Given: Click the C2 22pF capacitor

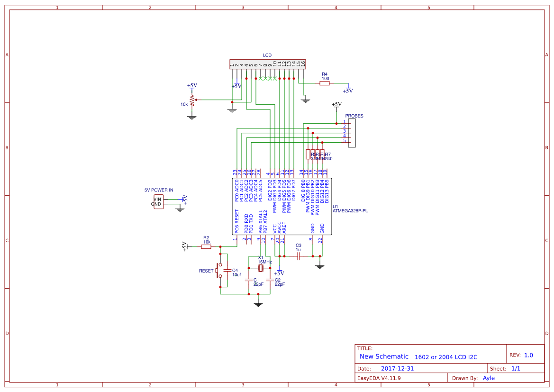Looking at the screenshot, I should (270, 280).
